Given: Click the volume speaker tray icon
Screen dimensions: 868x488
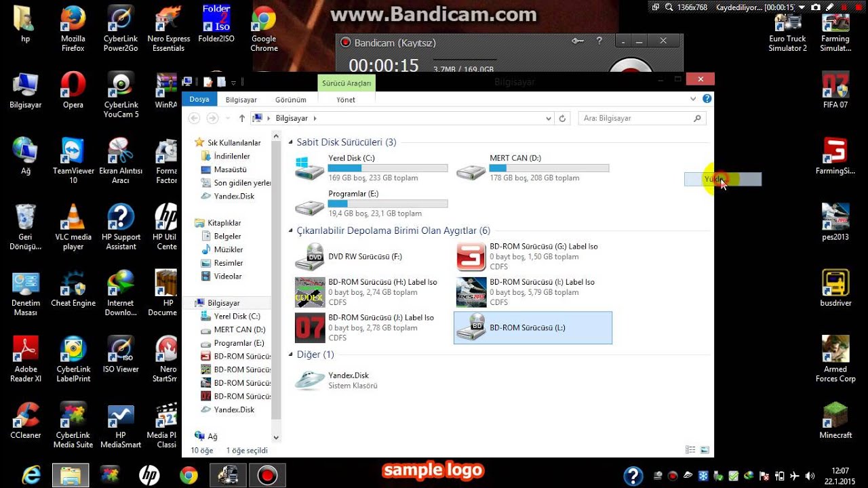Looking at the screenshot, I should [x=808, y=476].
